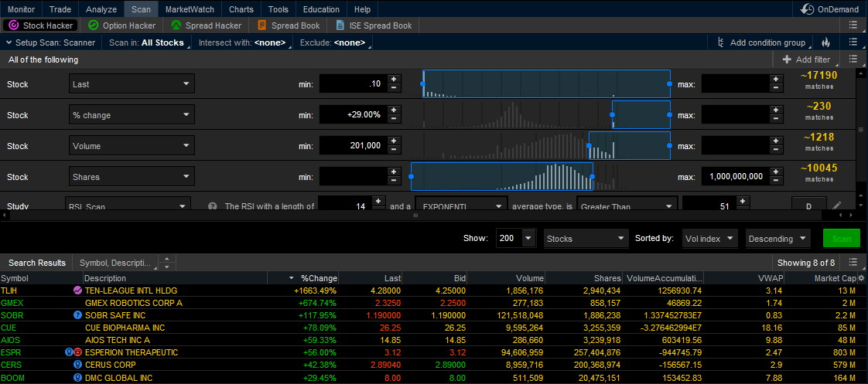Open the Volume filter dropdown
This screenshot has width=868, height=384.
pyautogui.click(x=132, y=146)
